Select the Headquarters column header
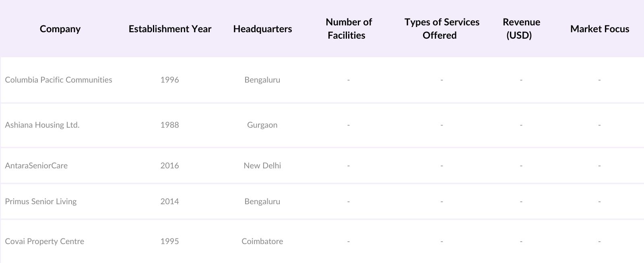This screenshot has height=263, width=644. pos(262,29)
